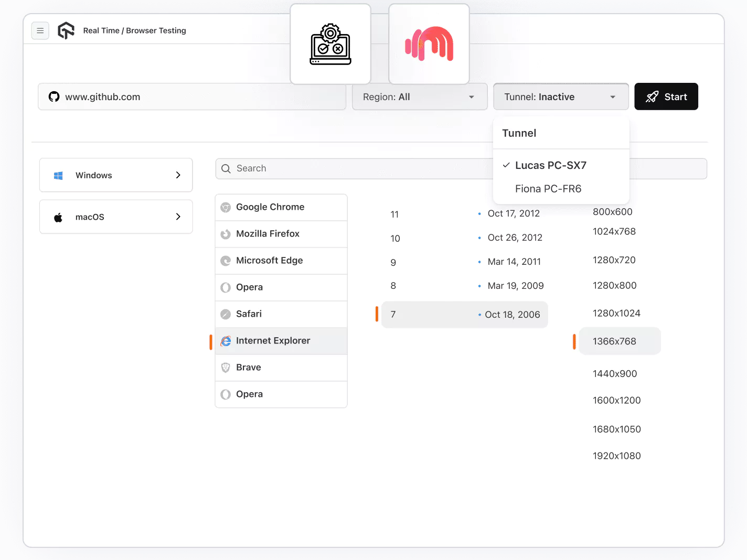Screen dimensions: 747x560
Task: Select the Safari browser icon
Action: pos(226,314)
